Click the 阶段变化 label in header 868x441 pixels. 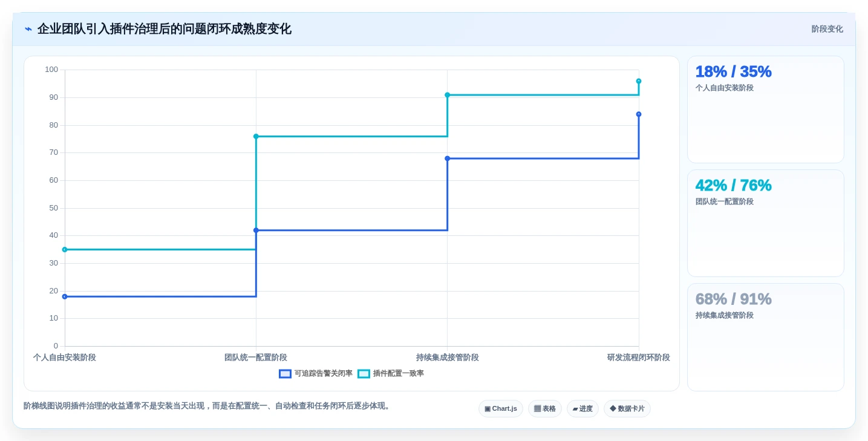827,29
